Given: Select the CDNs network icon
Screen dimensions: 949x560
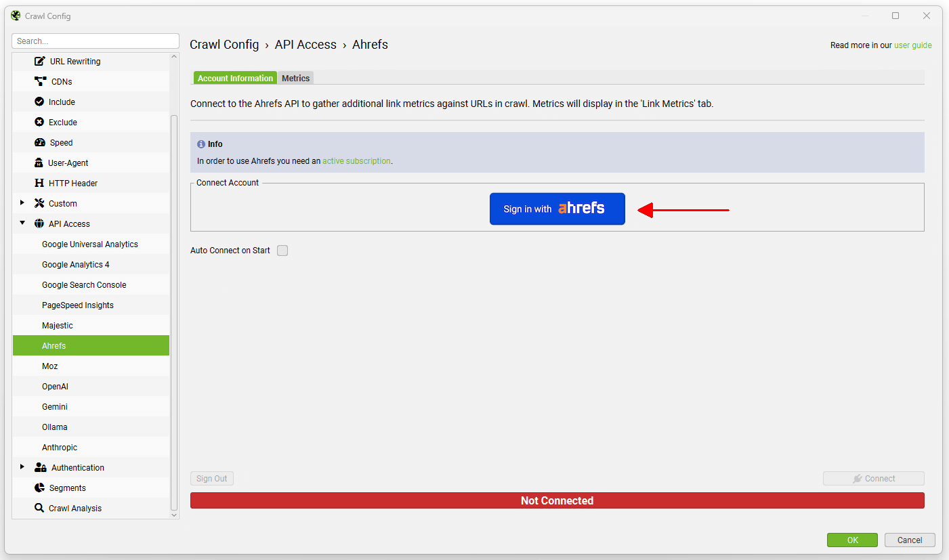Looking at the screenshot, I should click(x=40, y=81).
